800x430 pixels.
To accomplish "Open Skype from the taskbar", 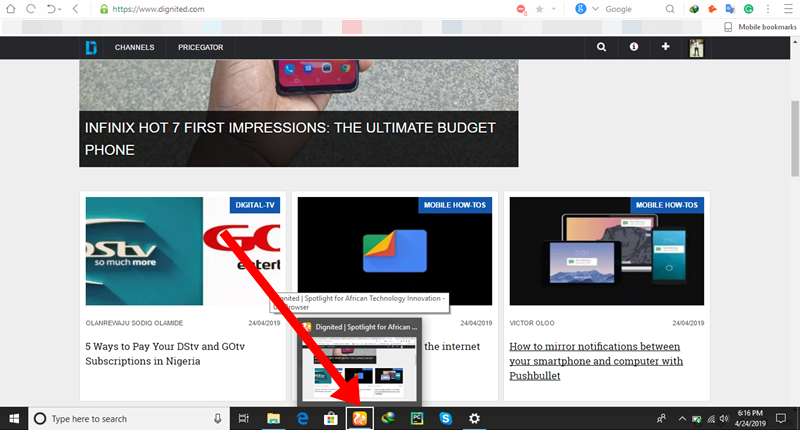I will click(x=446, y=419).
